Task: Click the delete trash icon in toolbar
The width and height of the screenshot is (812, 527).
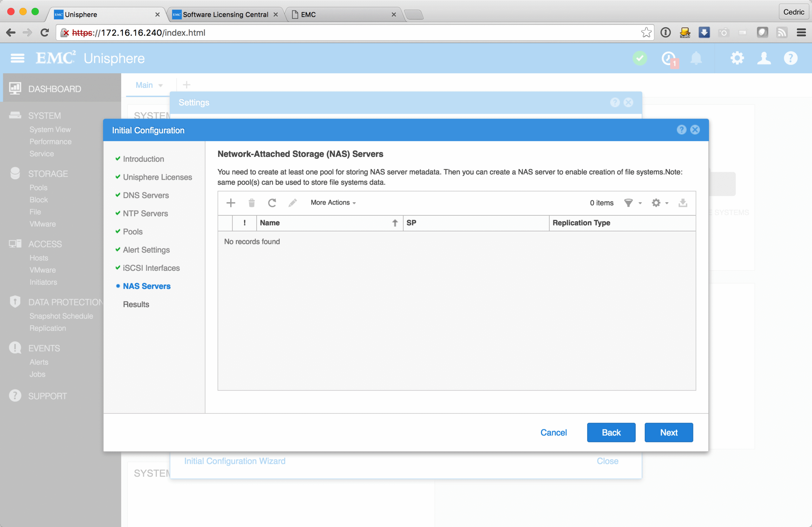Action: 252,203
